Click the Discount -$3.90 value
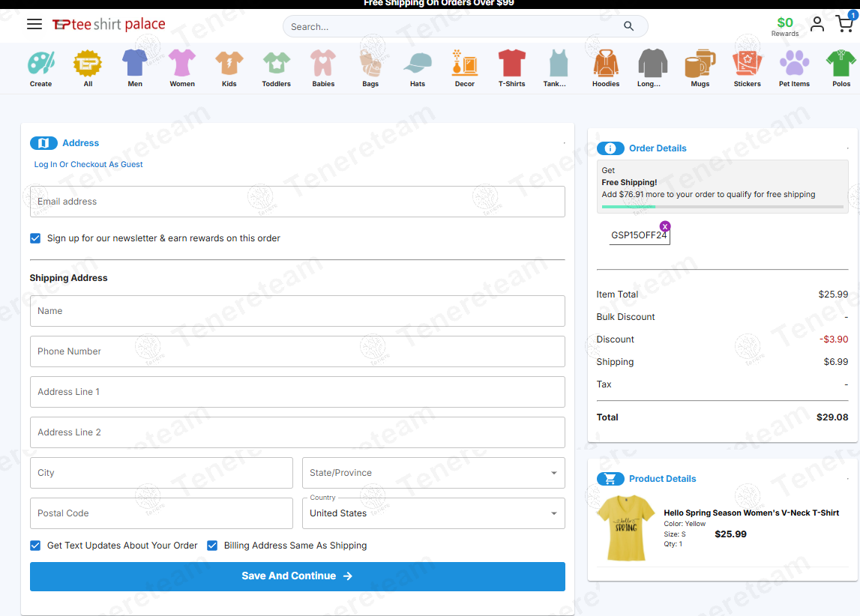860x616 pixels. click(834, 339)
